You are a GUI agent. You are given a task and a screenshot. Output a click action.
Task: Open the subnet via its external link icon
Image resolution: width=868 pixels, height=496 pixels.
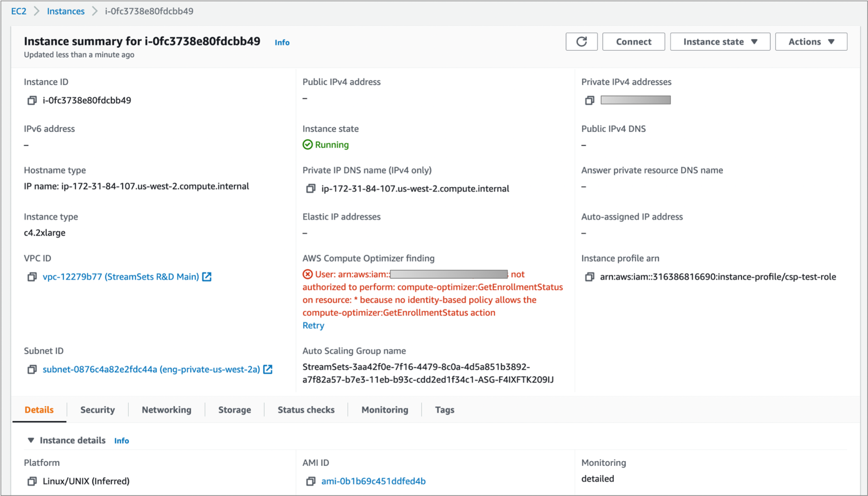tap(268, 369)
